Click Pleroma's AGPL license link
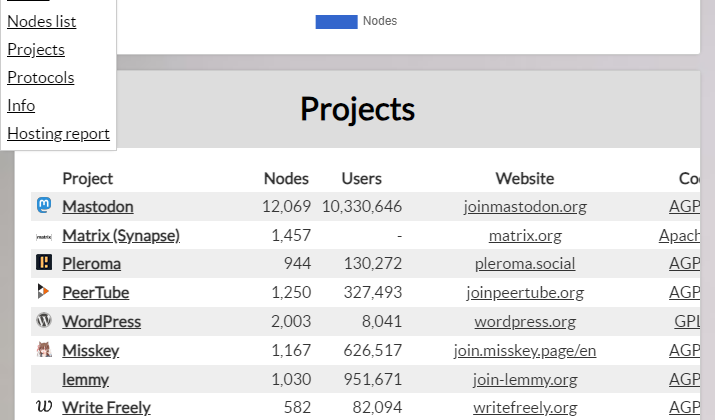This screenshot has height=420, width=715. [x=684, y=264]
